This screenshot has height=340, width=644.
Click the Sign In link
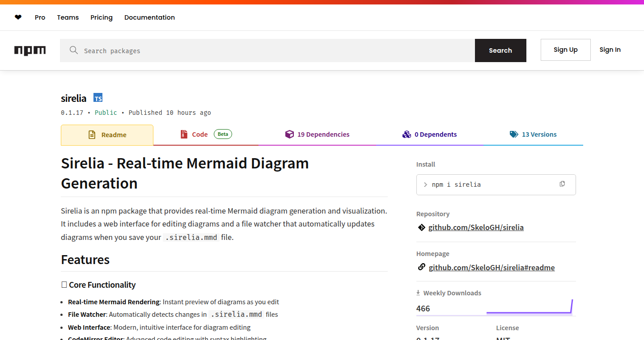[x=610, y=50]
